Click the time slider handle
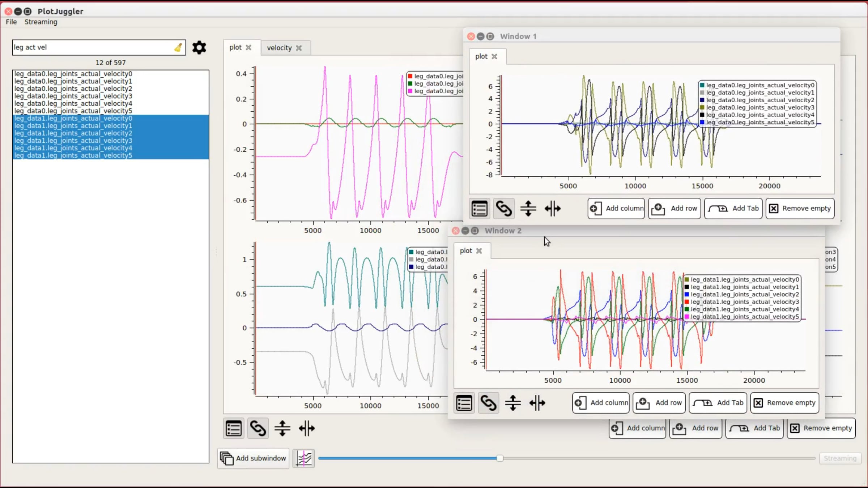This screenshot has width=868, height=488. 500,458
